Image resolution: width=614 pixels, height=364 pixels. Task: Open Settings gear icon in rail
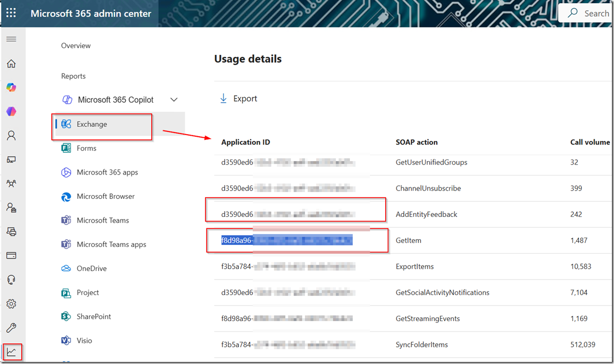click(11, 303)
